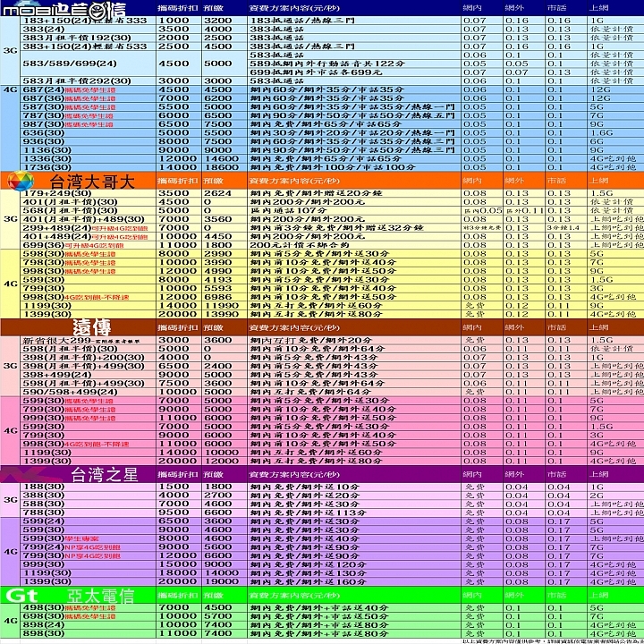The image size is (644, 644).
Task: Click the 網內互打免費/網外20分 description
Action: [311, 341]
